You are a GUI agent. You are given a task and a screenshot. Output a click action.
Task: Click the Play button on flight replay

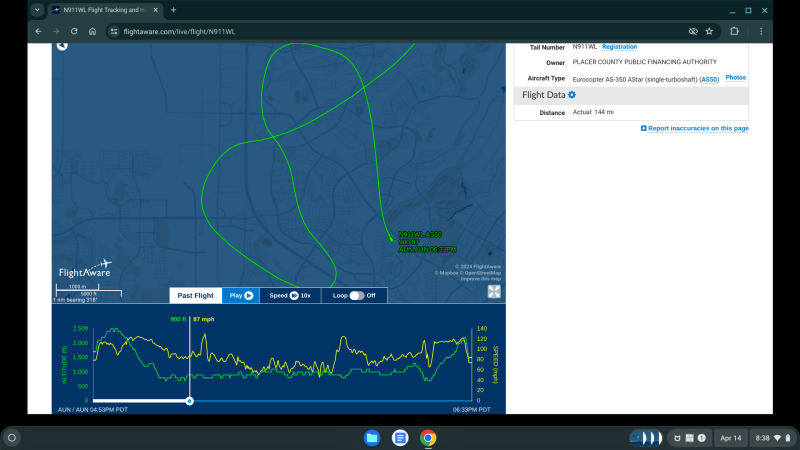coord(241,295)
